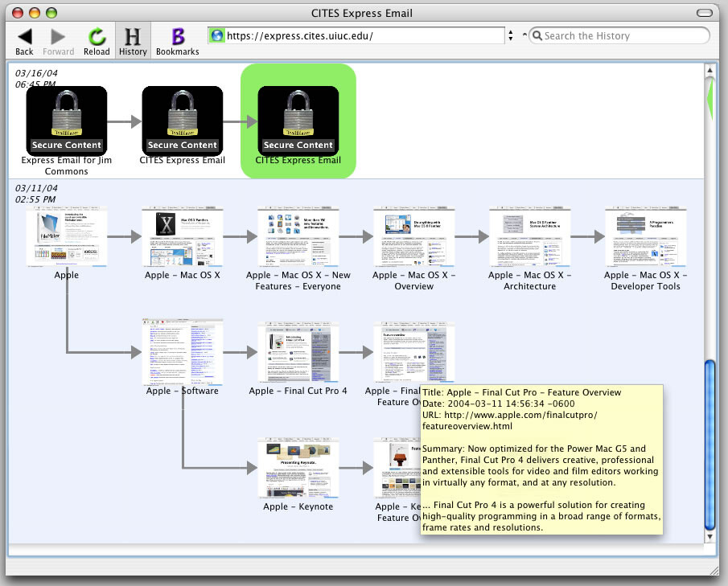This screenshot has height=586, width=728.
Task: Click the toolbar toggle pill in title bar
Action: pos(705,13)
